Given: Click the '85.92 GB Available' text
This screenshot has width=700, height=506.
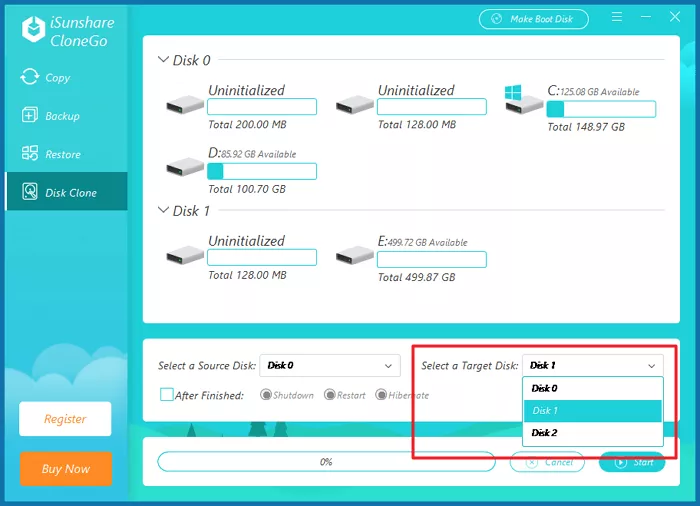Looking at the screenshot, I should [x=259, y=155].
